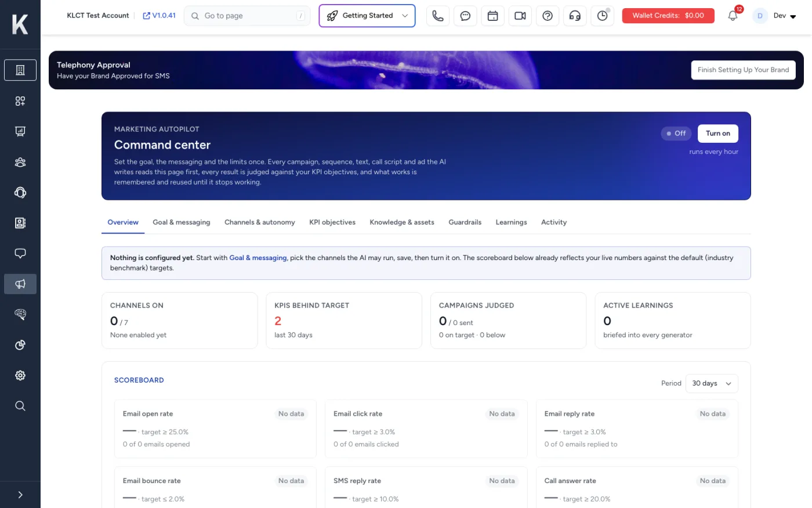Switch to Activity tab
This screenshot has height=508, width=812.
pyautogui.click(x=554, y=222)
